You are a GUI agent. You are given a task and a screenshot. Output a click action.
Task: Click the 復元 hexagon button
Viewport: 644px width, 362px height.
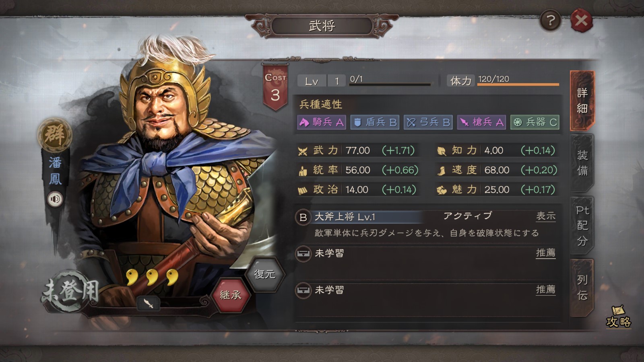[x=264, y=274]
